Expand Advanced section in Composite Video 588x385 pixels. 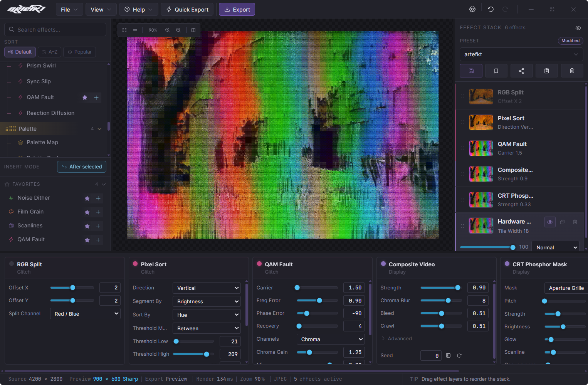tap(396, 339)
